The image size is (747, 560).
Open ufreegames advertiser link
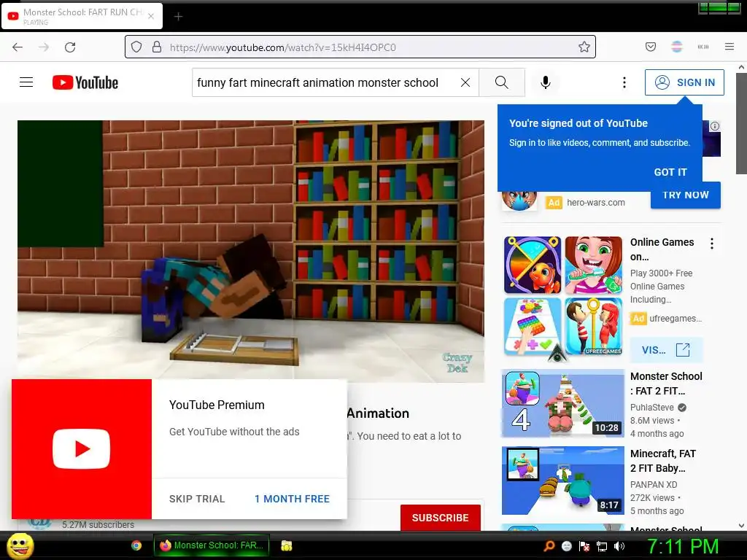pyautogui.click(x=675, y=318)
